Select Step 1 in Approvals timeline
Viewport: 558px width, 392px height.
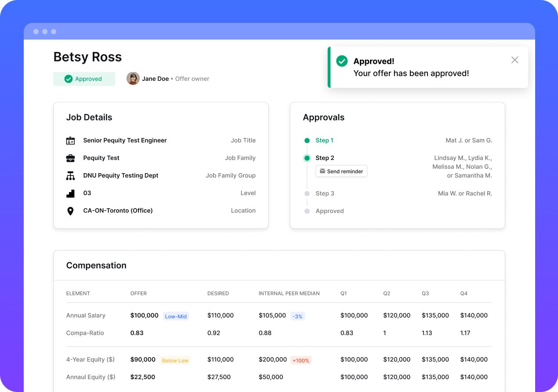point(324,141)
